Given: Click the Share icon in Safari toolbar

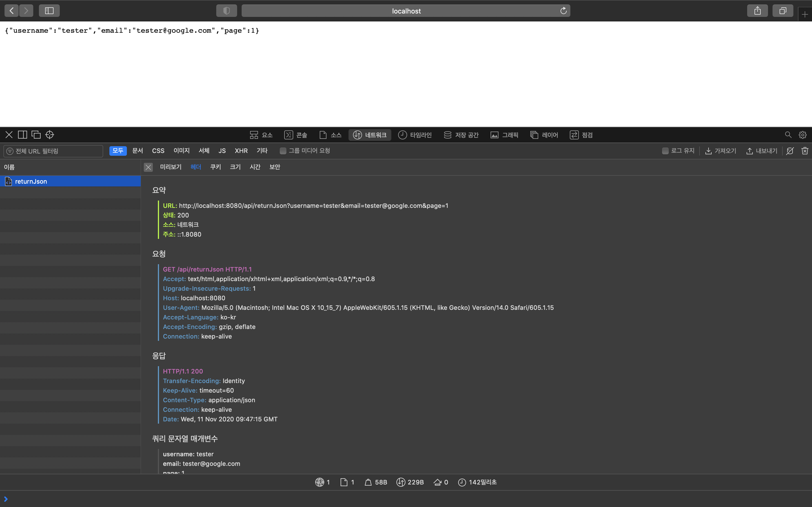Looking at the screenshot, I should (x=757, y=11).
